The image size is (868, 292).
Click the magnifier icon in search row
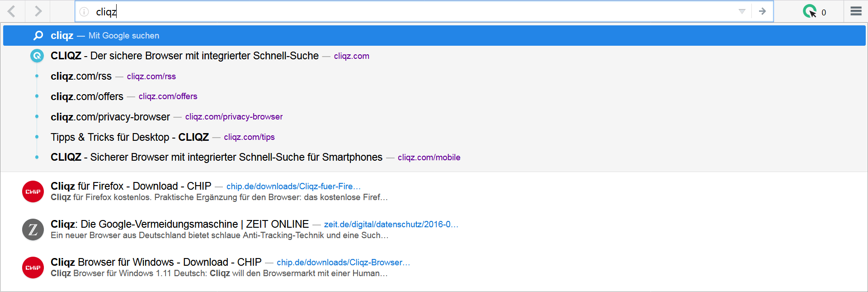pyautogui.click(x=38, y=35)
